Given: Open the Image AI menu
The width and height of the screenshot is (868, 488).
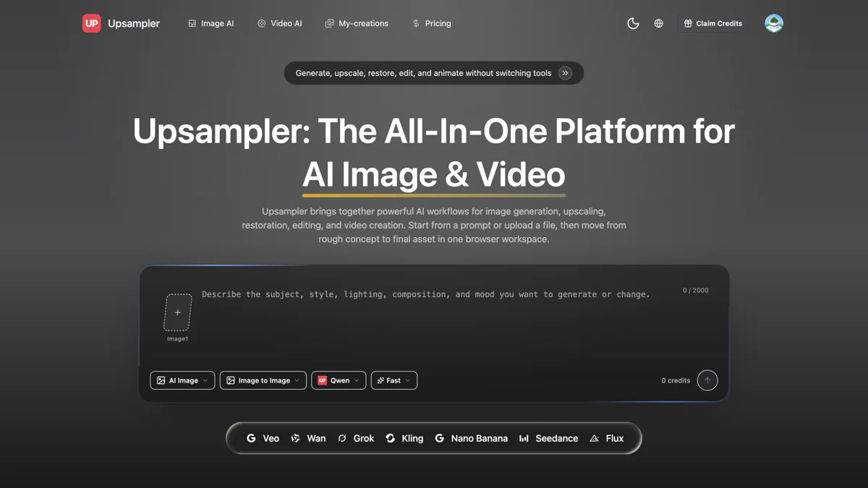Looking at the screenshot, I should point(211,23).
